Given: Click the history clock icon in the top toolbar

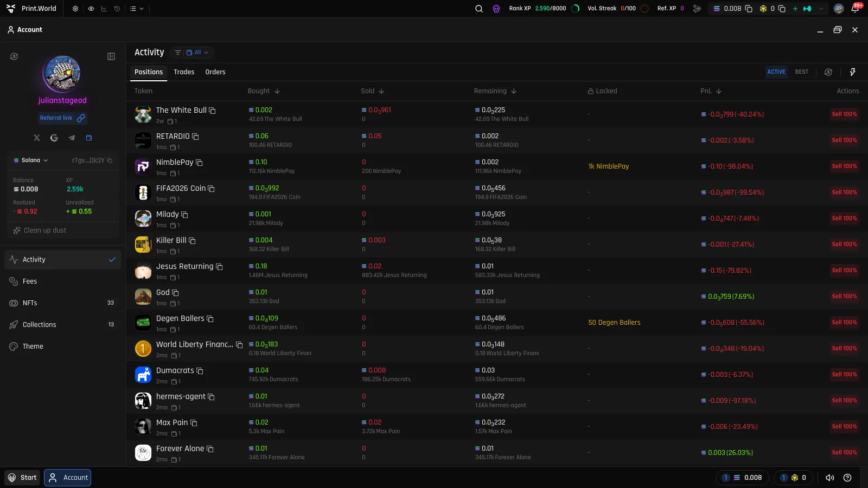Looking at the screenshot, I should pos(117,9).
